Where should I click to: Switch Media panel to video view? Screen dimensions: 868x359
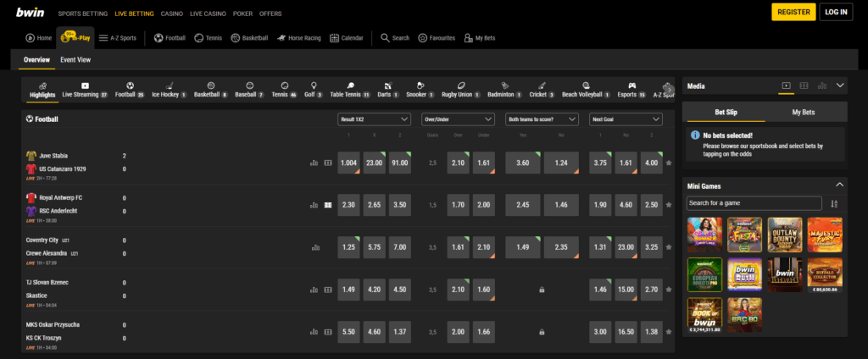coord(786,86)
